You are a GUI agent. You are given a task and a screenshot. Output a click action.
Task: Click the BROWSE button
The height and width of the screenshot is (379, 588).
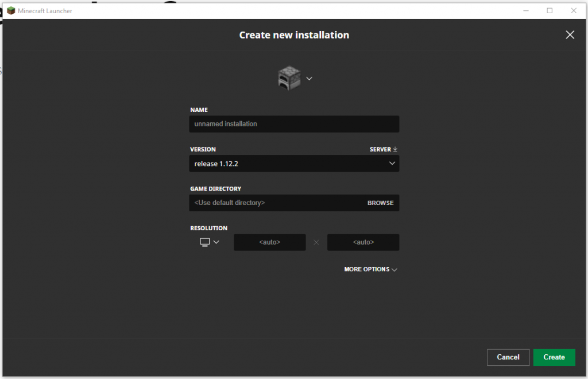tap(380, 203)
